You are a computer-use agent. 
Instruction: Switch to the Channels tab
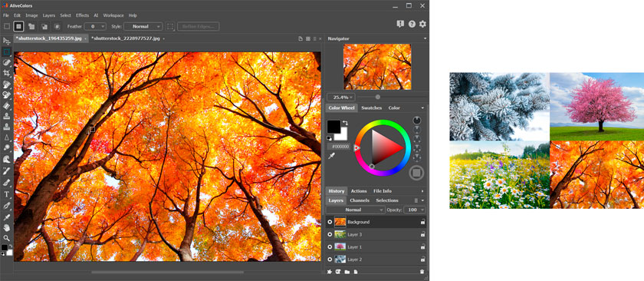coord(360,201)
